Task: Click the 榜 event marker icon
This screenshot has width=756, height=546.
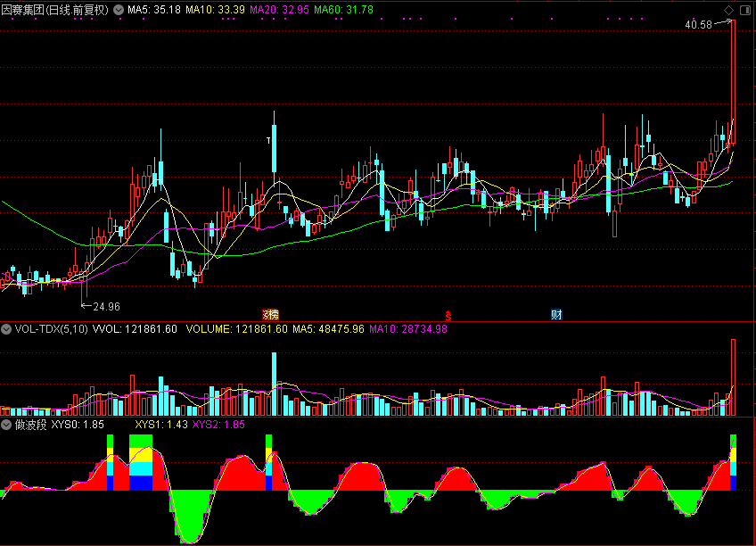Action: tap(269, 314)
